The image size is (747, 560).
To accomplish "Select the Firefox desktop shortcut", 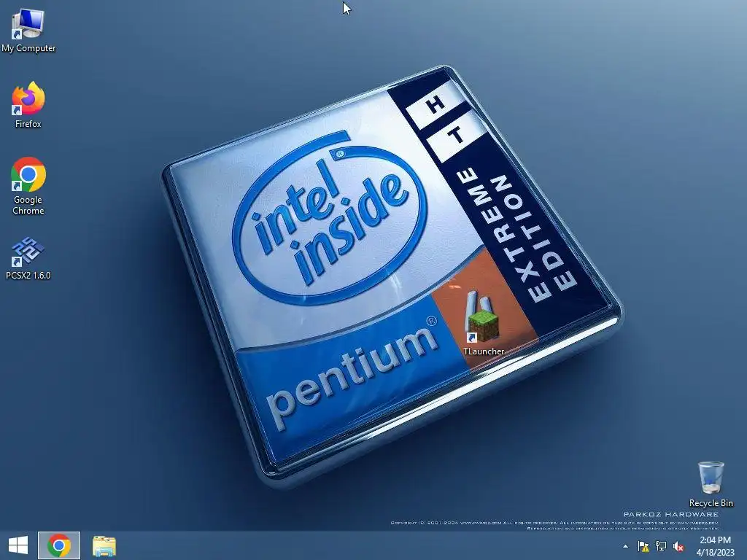I will (28, 104).
